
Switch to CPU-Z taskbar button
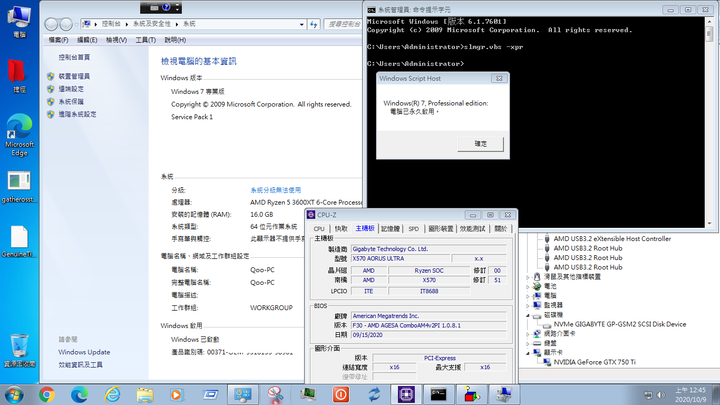[x=406, y=394]
